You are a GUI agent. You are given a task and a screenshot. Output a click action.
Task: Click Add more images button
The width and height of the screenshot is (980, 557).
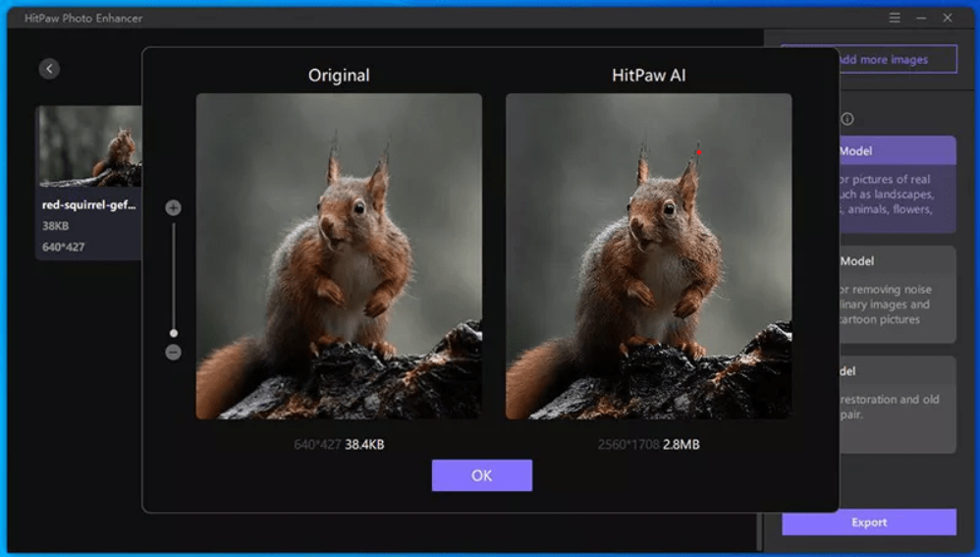click(898, 59)
